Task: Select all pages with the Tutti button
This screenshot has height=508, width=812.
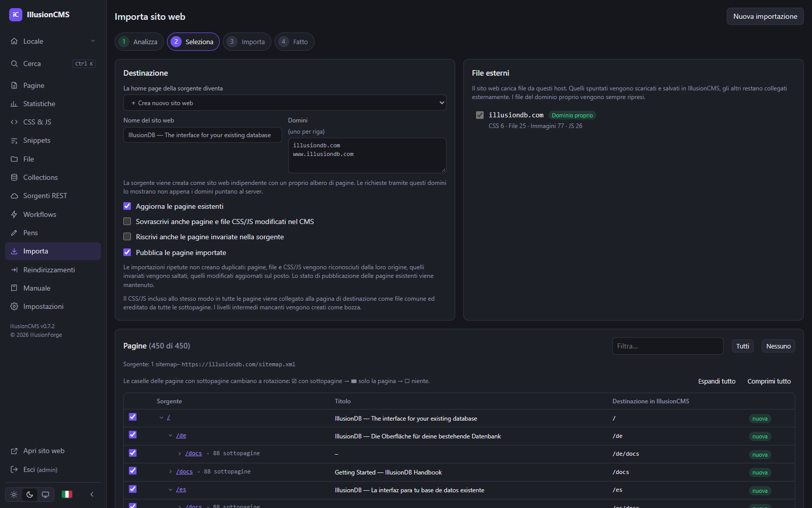Action: click(742, 346)
